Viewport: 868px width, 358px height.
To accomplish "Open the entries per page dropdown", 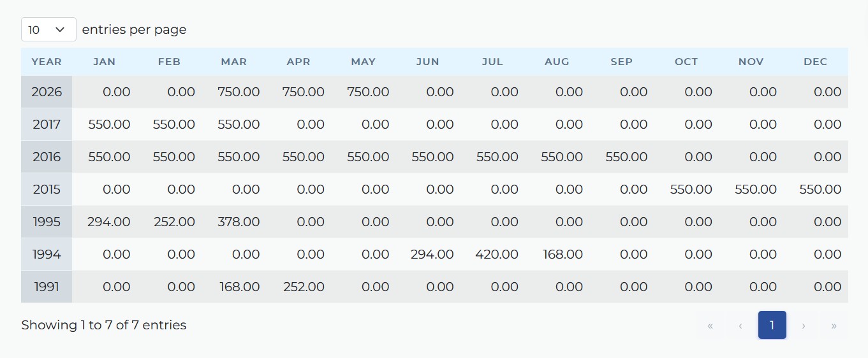I will [x=48, y=29].
